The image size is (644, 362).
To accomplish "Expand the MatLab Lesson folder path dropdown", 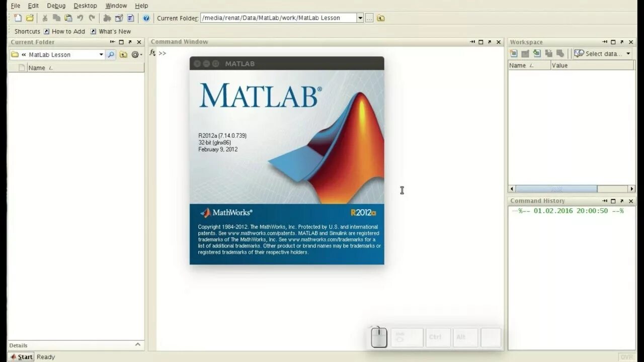I will click(x=101, y=54).
